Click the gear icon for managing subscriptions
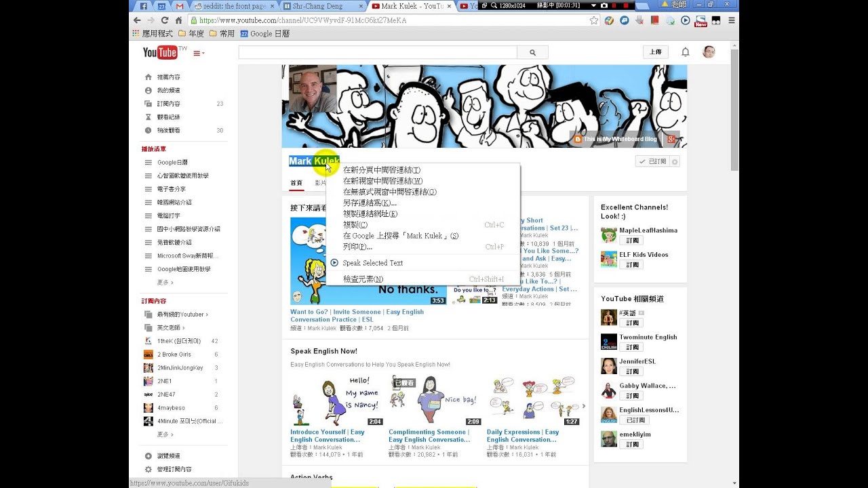Viewport: 868px width, 488px height. 149,469
